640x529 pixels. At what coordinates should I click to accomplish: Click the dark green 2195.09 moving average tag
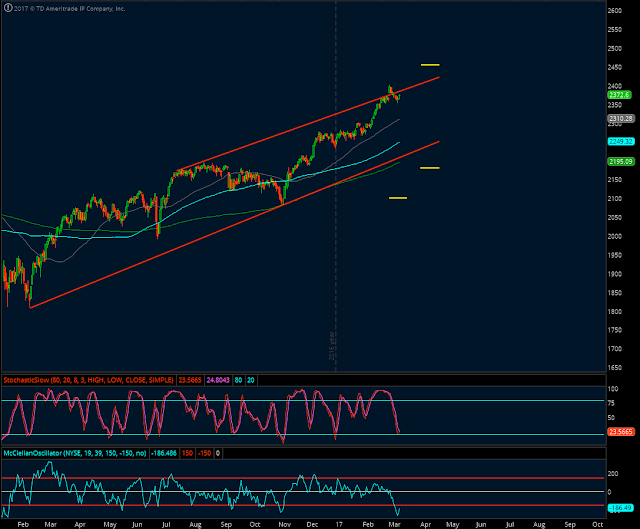tap(621, 161)
